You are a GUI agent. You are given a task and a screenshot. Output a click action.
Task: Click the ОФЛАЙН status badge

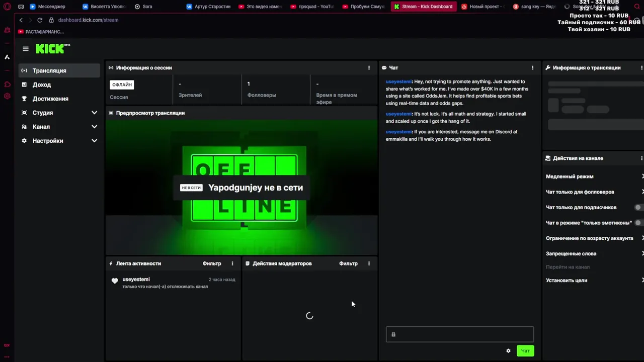122,85
